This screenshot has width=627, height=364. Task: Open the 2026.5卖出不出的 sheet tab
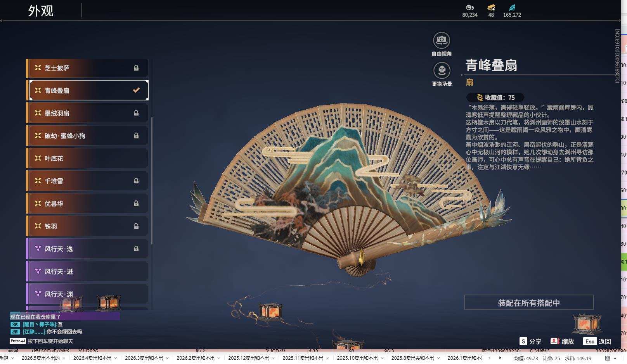[x=41, y=358]
